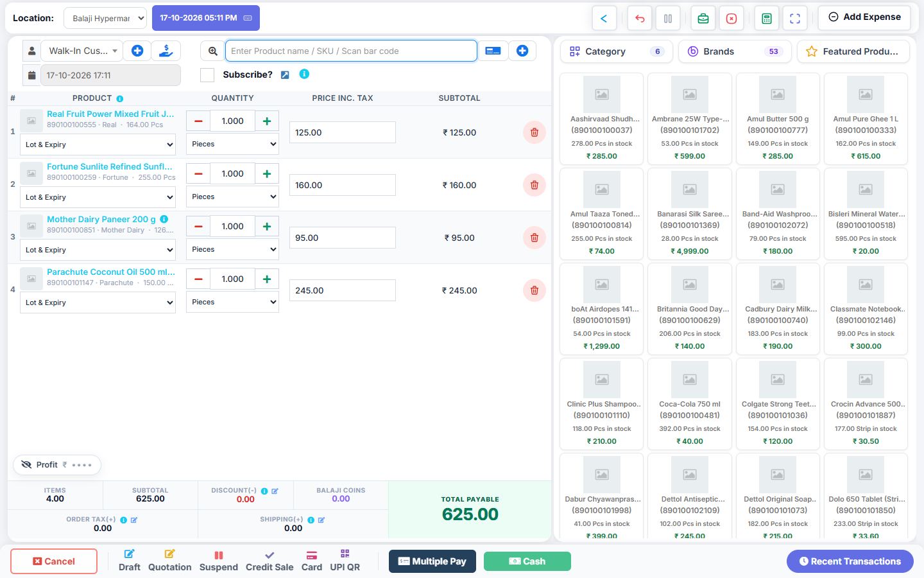Delete Real Fruit Power Mixed Fruit row
Image resolution: width=924 pixels, height=578 pixels.
pos(534,132)
